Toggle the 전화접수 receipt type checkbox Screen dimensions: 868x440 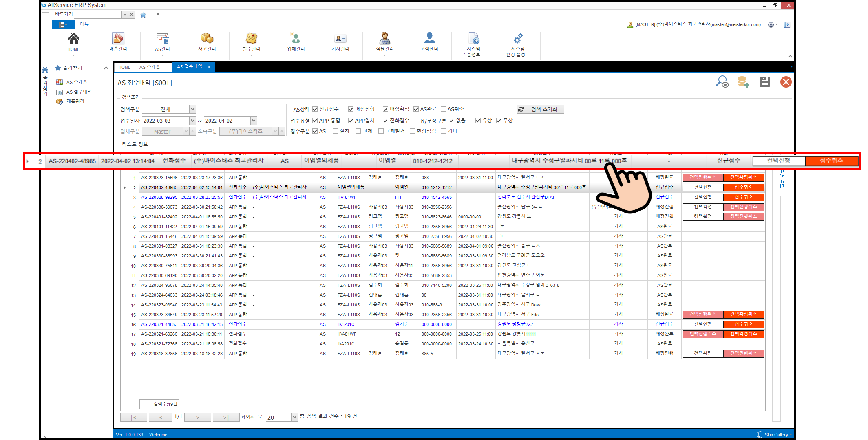(x=385, y=121)
